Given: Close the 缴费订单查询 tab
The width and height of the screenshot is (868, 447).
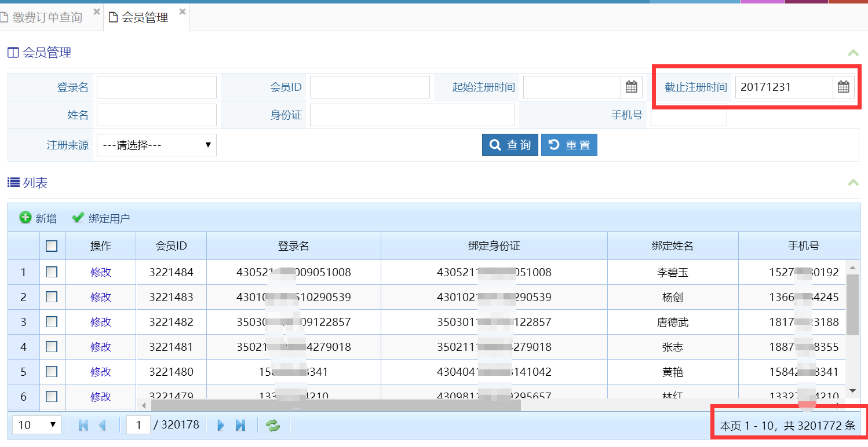Looking at the screenshot, I should pyautogui.click(x=97, y=12).
